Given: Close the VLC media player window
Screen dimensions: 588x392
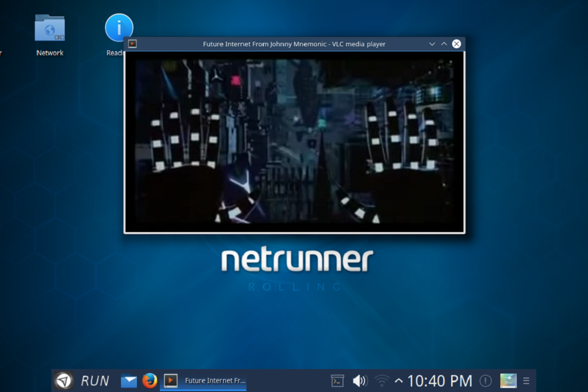Looking at the screenshot, I should tap(456, 44).
